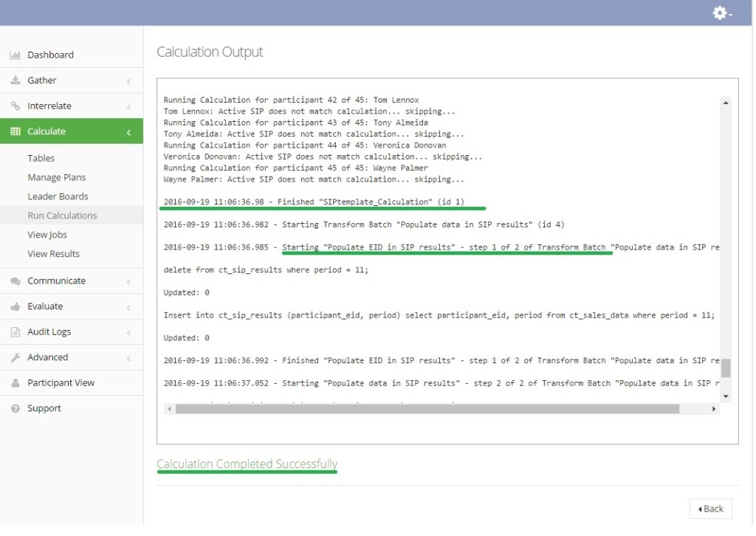The width and height of the screenshot is (756, 536).
Task: Click the Participant View user icon
Action: tap(16, 382)
